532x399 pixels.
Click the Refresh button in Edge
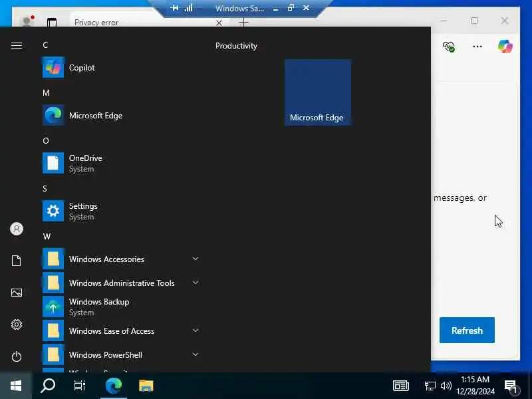[x=467, y=330]
